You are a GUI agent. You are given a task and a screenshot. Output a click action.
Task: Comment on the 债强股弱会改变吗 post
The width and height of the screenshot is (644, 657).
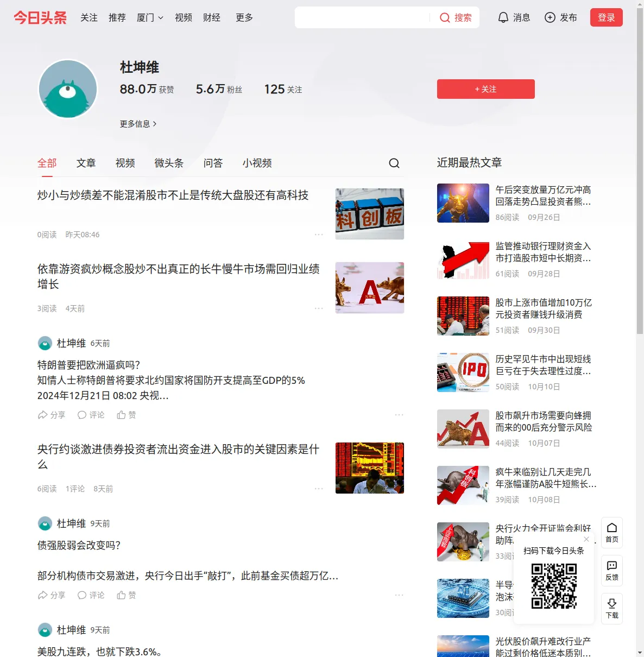tap(91, 595)
